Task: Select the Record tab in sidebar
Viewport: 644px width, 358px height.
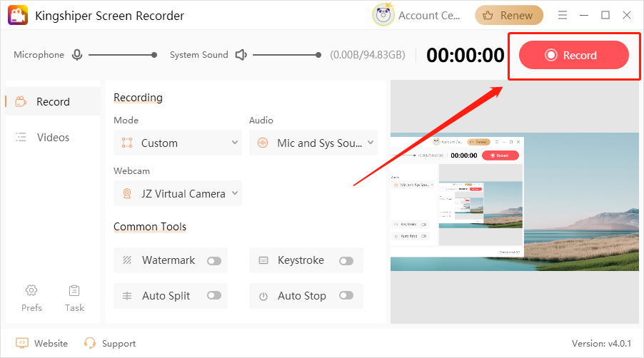Action: pyautogui.click(x=53, y=101)
